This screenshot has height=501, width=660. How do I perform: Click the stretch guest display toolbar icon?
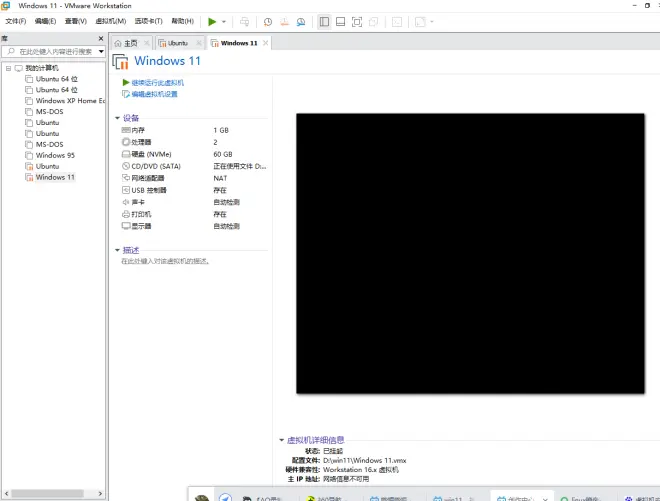pos(420,21)
